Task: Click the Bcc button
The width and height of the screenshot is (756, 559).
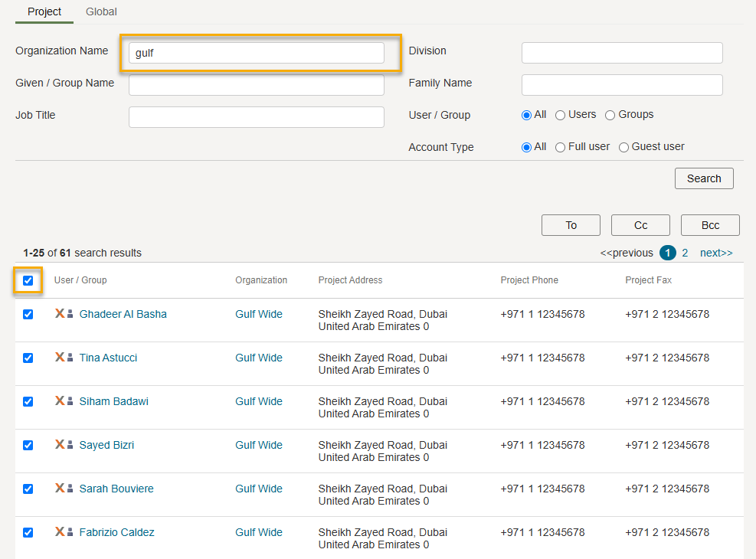Action: 710,225
